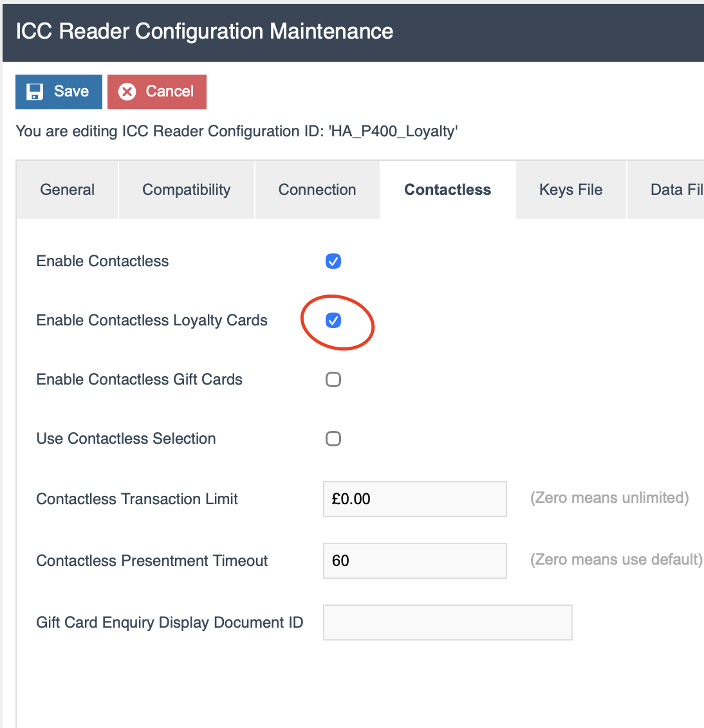Click the 'Contactless Presentment Timeout' label
Image resolution: width=704 pixels, height=728 pixels.
pos(152,560)
